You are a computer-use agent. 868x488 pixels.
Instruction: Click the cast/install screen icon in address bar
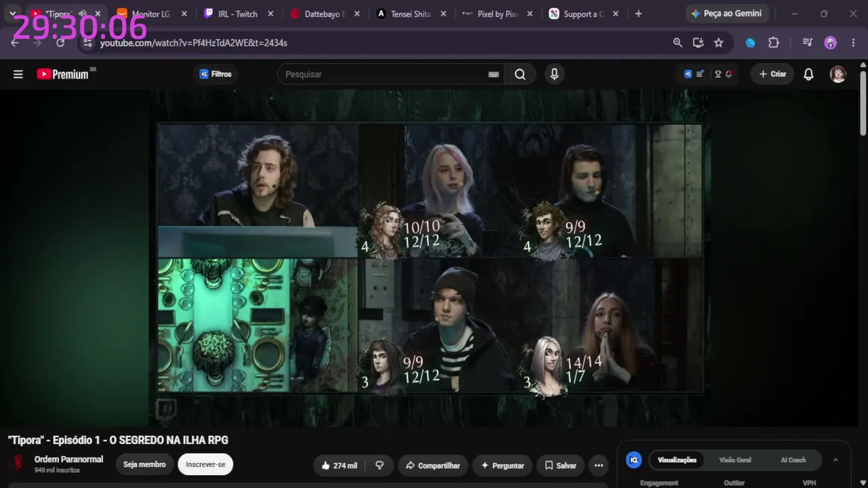[698, 43]
